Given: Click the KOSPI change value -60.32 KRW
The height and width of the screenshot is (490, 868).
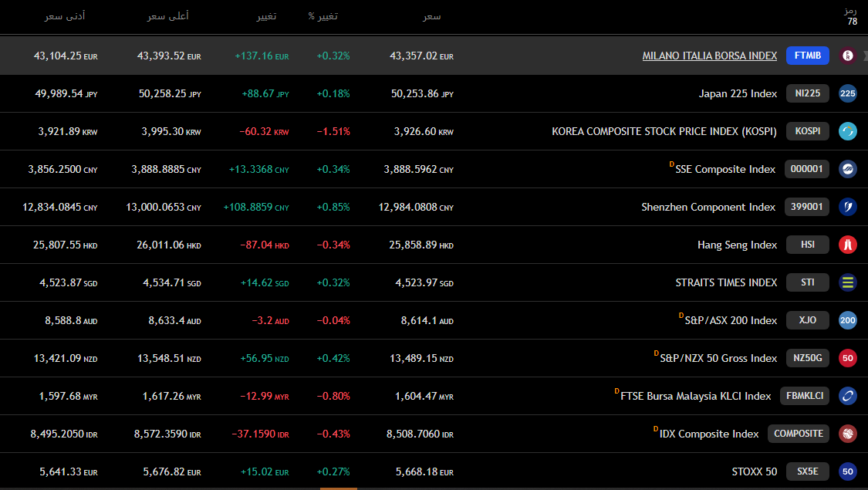Looking at the screenshot, I should coord(264,131).
